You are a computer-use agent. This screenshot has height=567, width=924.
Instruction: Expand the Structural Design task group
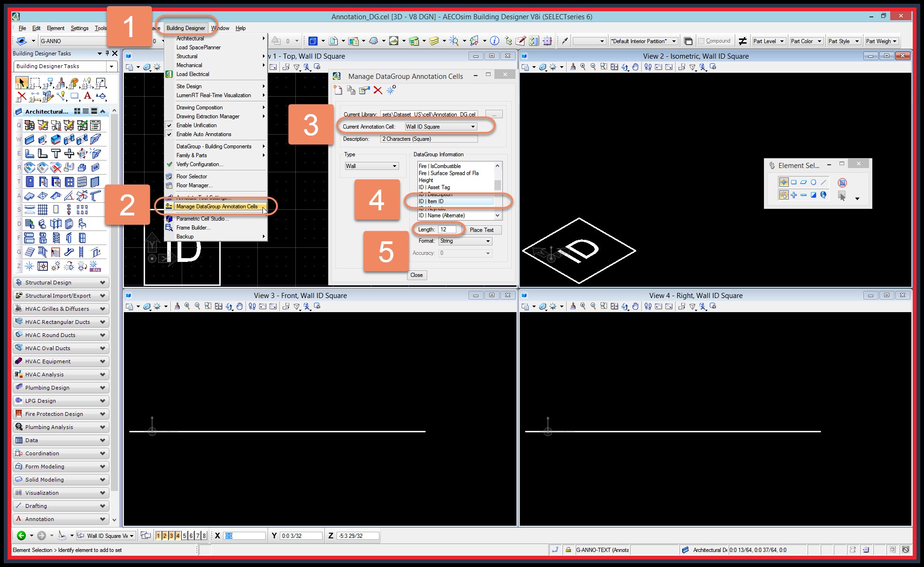pyautogui.click(x=61, y=283)
